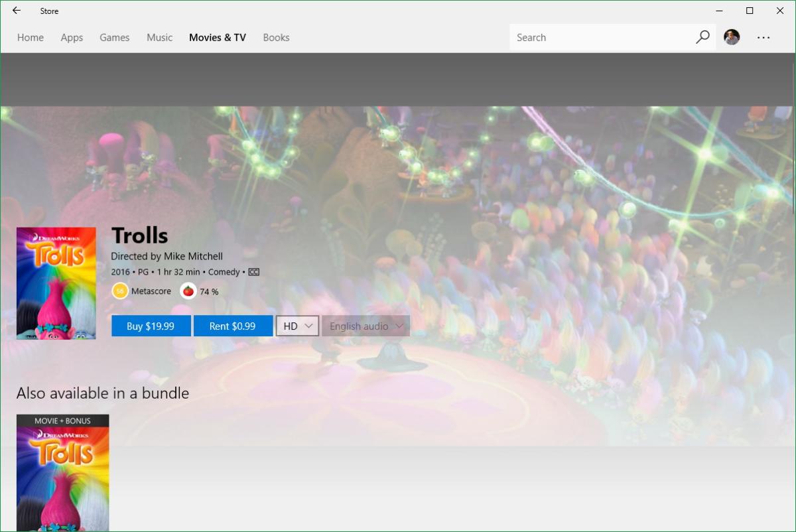
Task: Expand the HD quality dropdown
Action: point(298,326)
